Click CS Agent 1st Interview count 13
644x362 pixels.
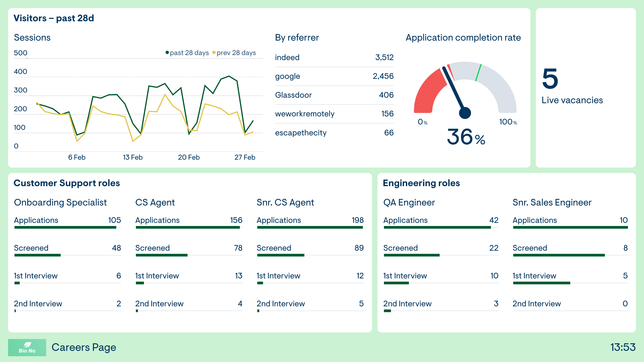pyautogui.click(x=239, y=276)
